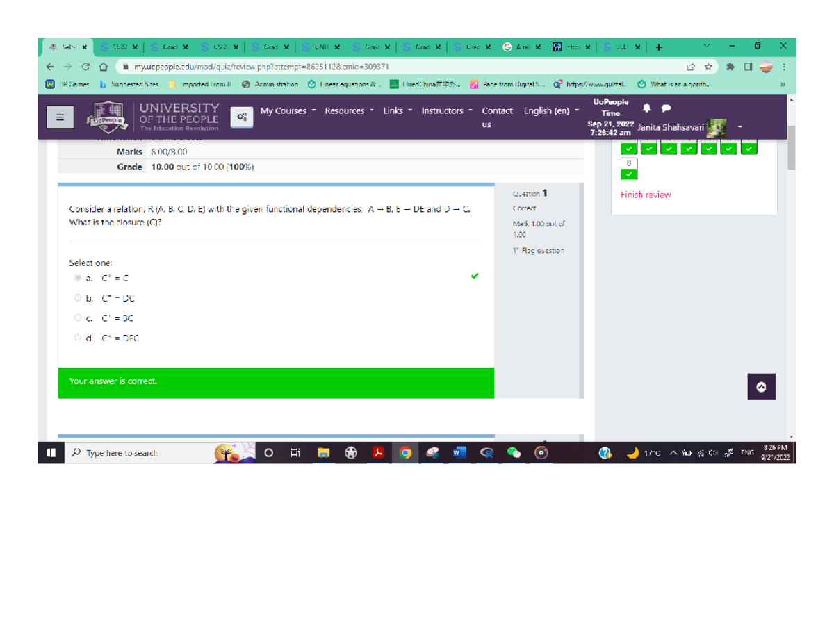Open WeChat from the taskbar
Image resolution: width=834 pixels, height=644 pixels.
coord(513,452)
